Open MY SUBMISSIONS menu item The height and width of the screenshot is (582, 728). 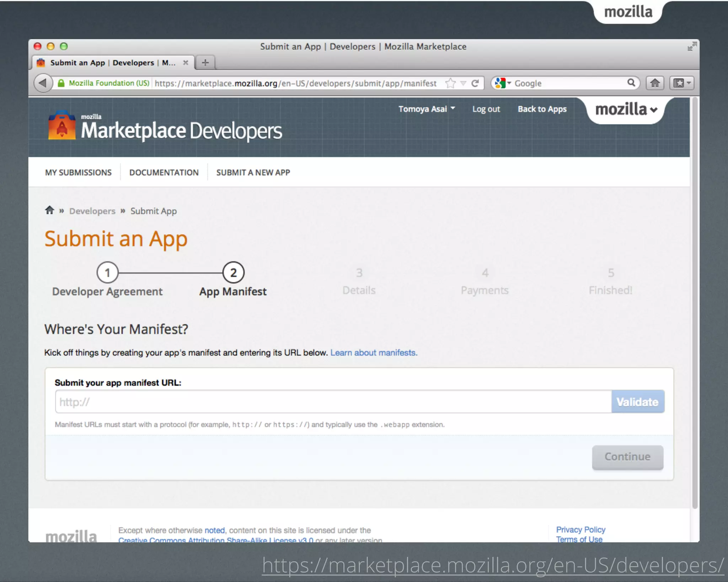(78, 172)
